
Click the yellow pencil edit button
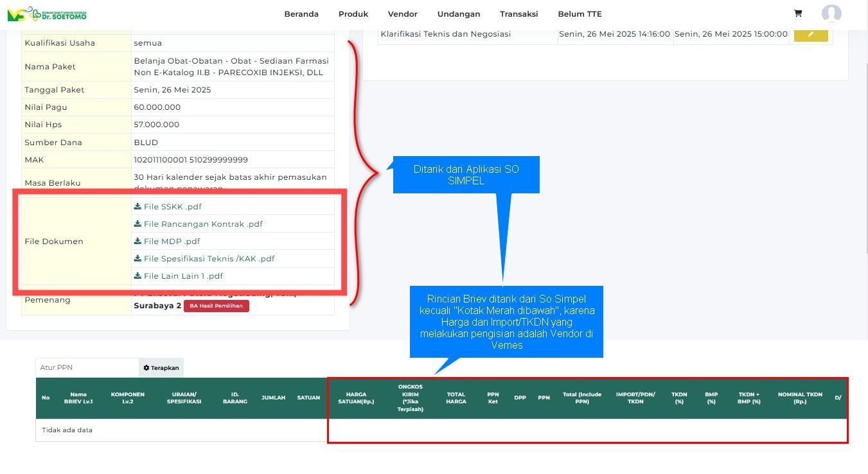[x=811, y=34]
